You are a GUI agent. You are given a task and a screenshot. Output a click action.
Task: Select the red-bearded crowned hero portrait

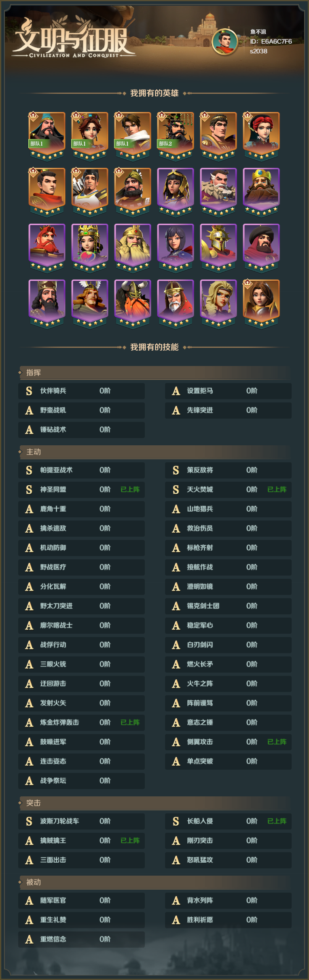click(47, 248)
